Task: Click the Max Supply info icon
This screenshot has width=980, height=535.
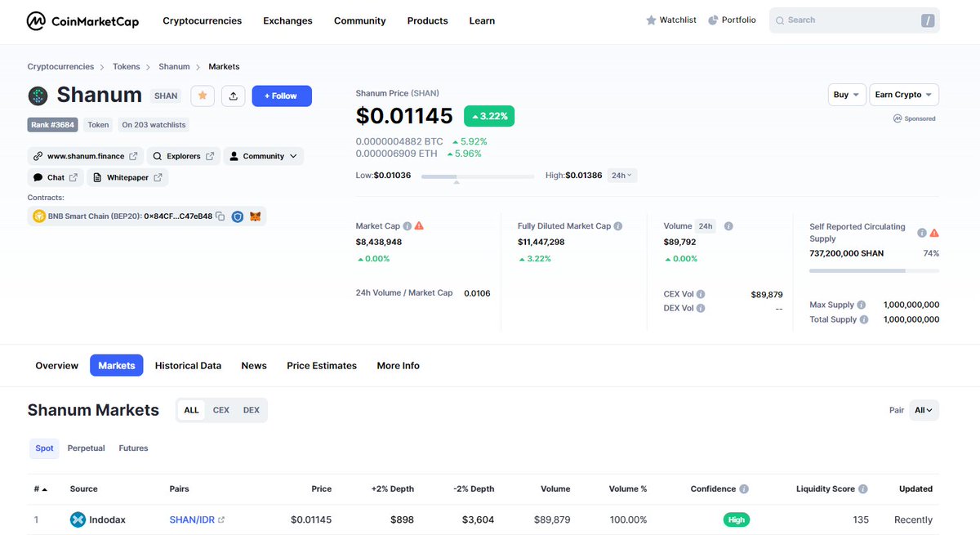Action: click(862, 305)
